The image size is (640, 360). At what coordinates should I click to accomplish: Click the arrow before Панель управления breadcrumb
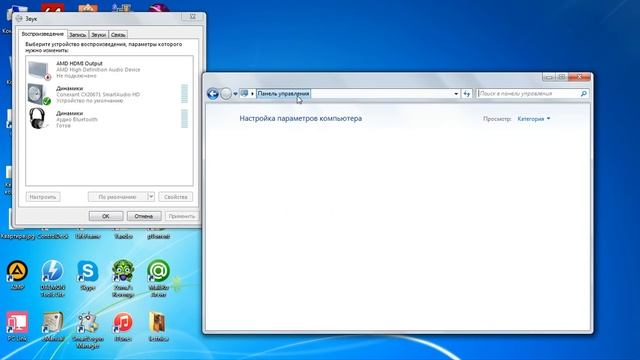pos(252,94)
